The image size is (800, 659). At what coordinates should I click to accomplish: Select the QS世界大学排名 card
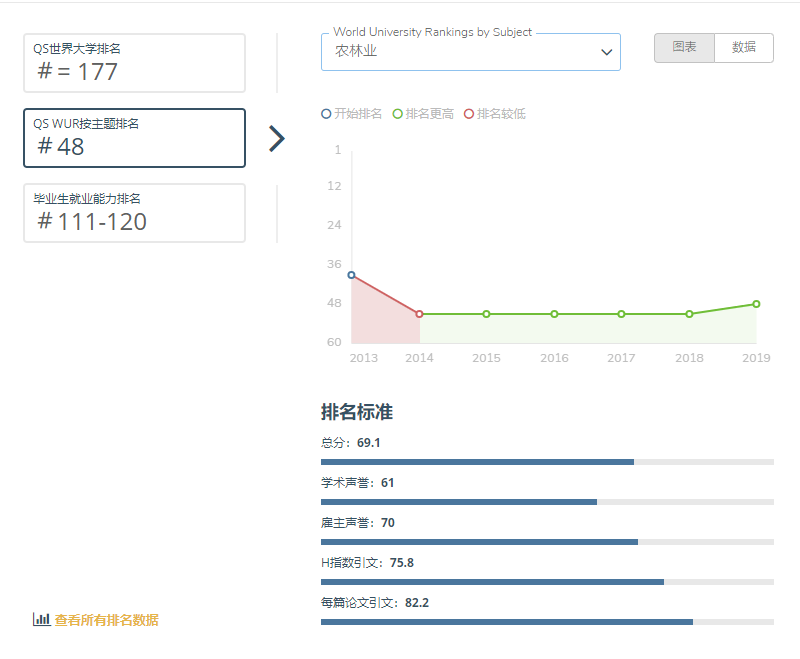[x=134, y=63]
